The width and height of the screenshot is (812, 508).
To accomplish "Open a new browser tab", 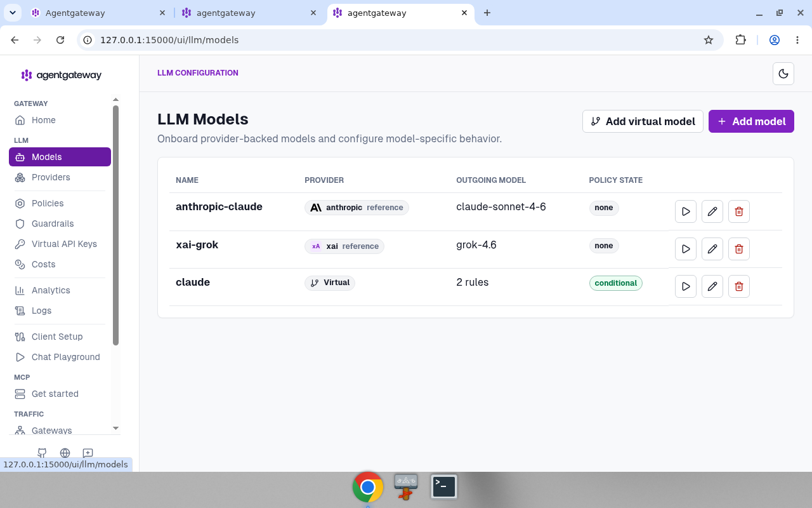I will 487,13.
